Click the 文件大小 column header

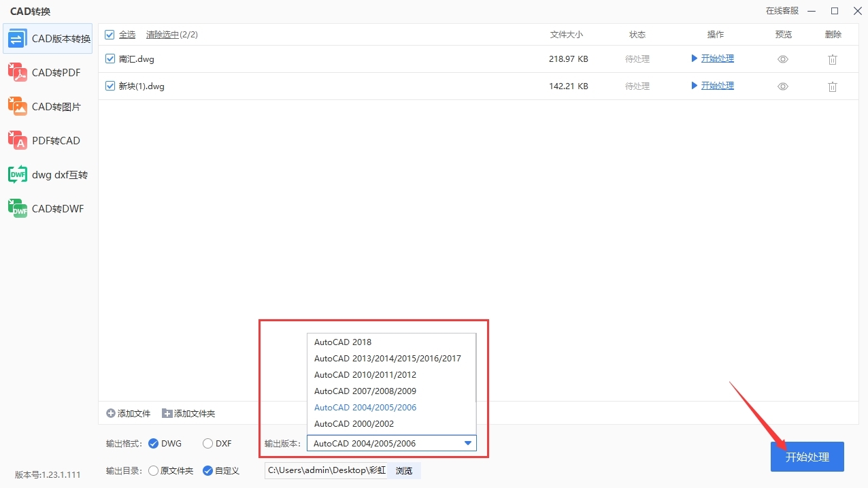pyautogui.click(x=566, y=34)
